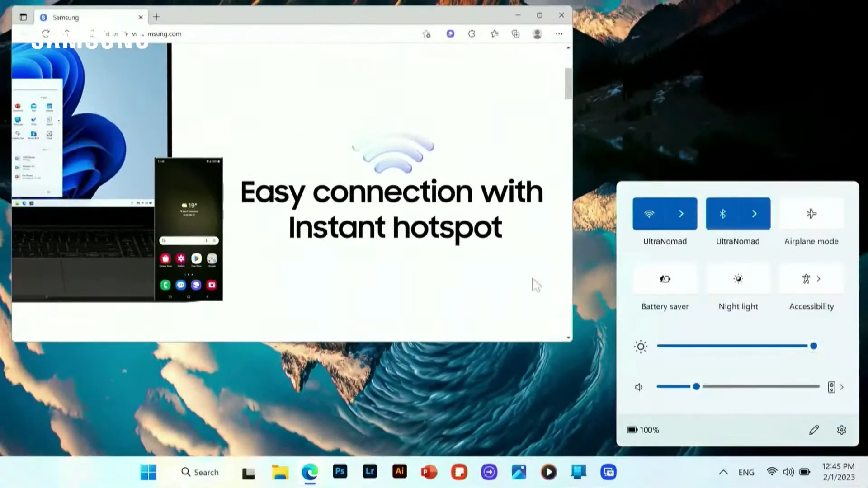This screenshot has height=488, width=868.
Task: Set the volume slider to middle
Action: coord(738,387)
